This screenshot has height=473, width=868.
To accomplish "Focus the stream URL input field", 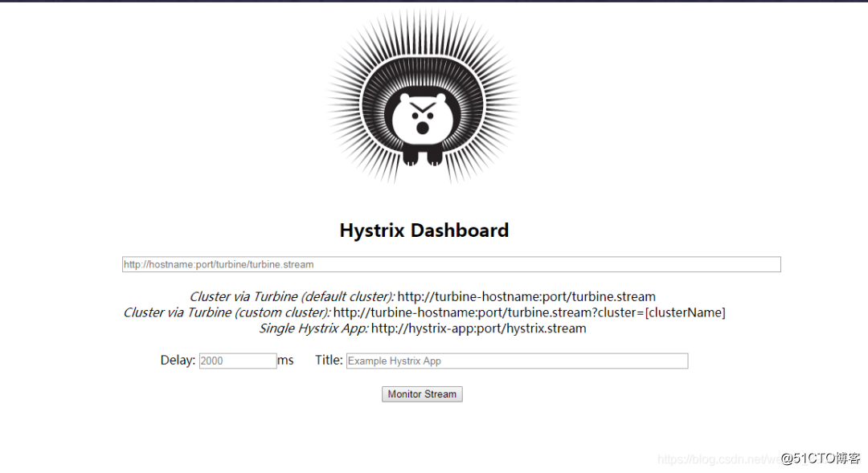I will 451,264.
